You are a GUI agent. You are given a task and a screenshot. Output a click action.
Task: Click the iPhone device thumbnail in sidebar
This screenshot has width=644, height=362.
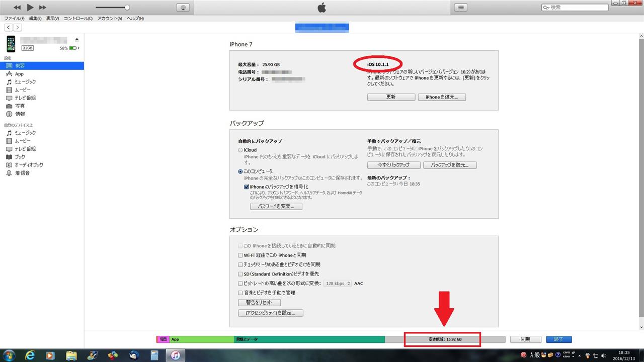coord(11,44)
